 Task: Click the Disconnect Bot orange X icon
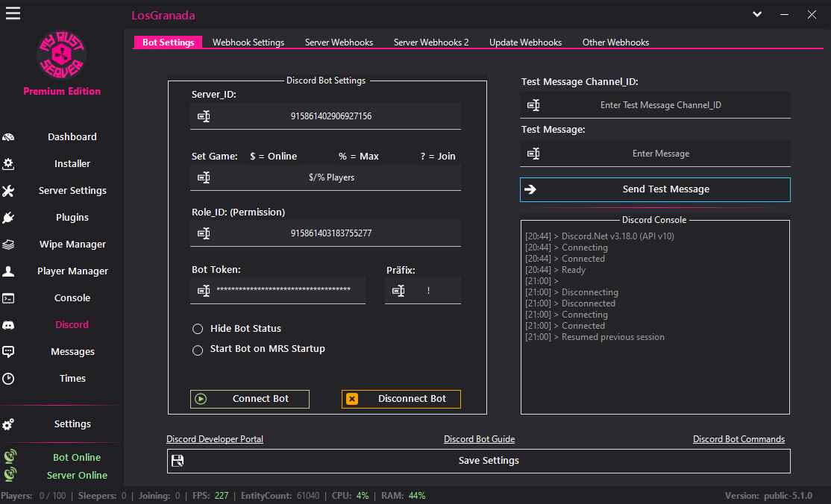[x=352, y=399]
